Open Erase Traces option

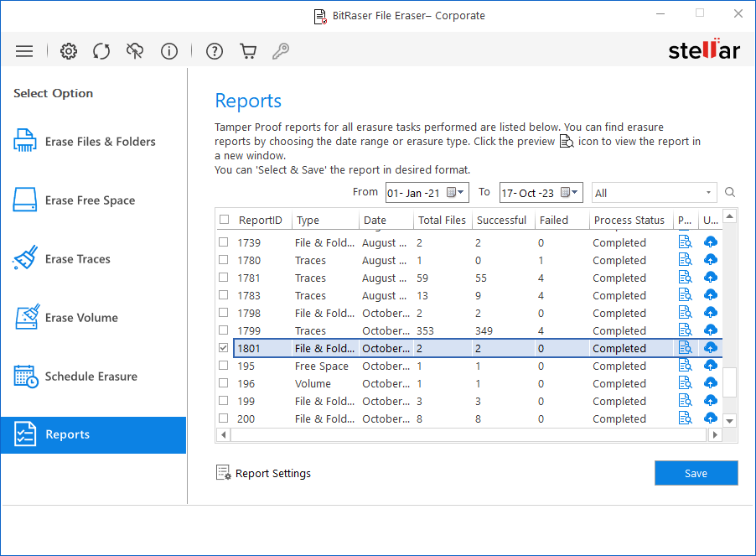coord(62,259)
